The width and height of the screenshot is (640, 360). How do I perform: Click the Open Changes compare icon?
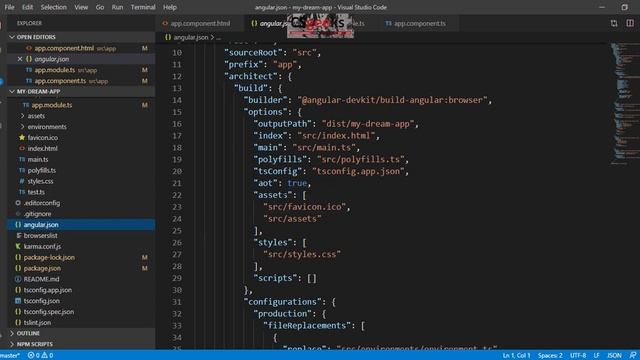point(614,23)
